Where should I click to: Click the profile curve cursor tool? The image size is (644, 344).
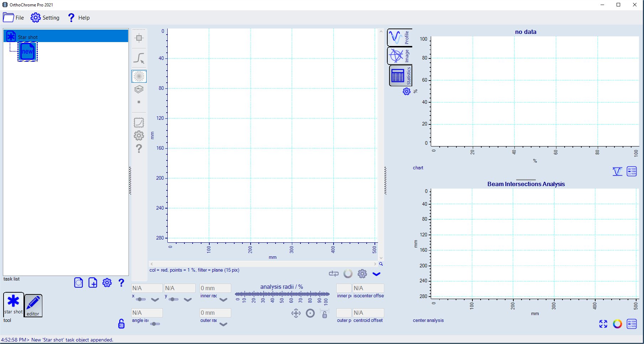(x=139, y=58)
